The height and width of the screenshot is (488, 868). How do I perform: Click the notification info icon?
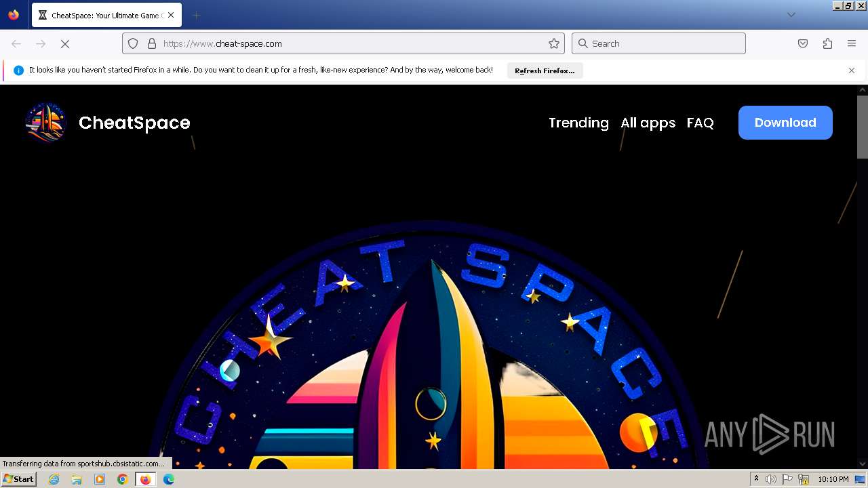tap(18, 70)
